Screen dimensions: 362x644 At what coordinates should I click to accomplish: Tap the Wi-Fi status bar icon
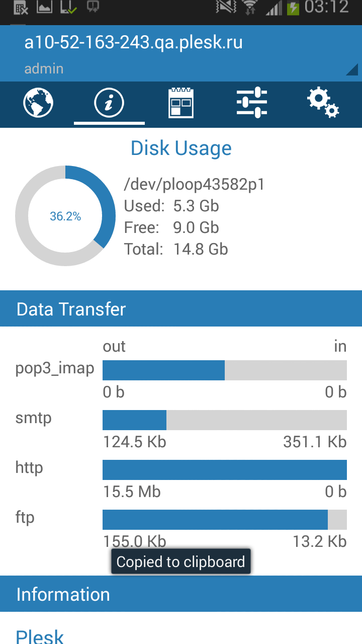[250, 7]
